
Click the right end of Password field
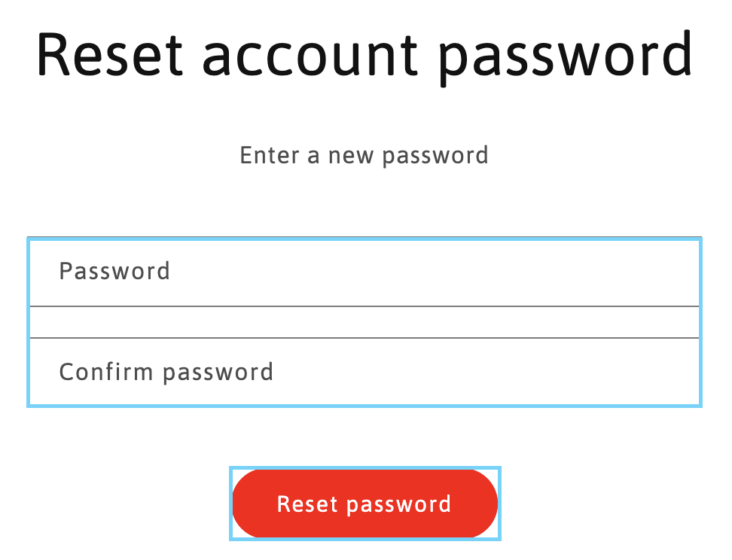click(678, 272)
